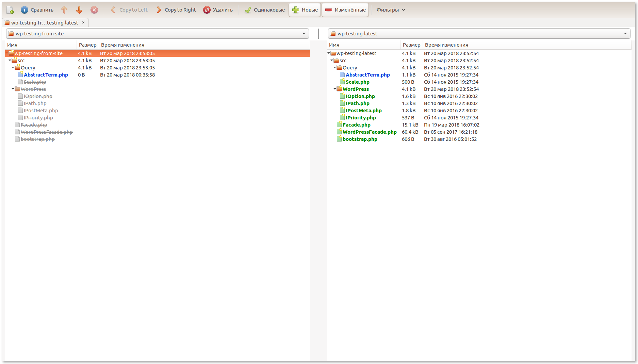Open the Фильтры dropdown menu
The height and width of the screenshot is (364, 638).
coord(391,10)
